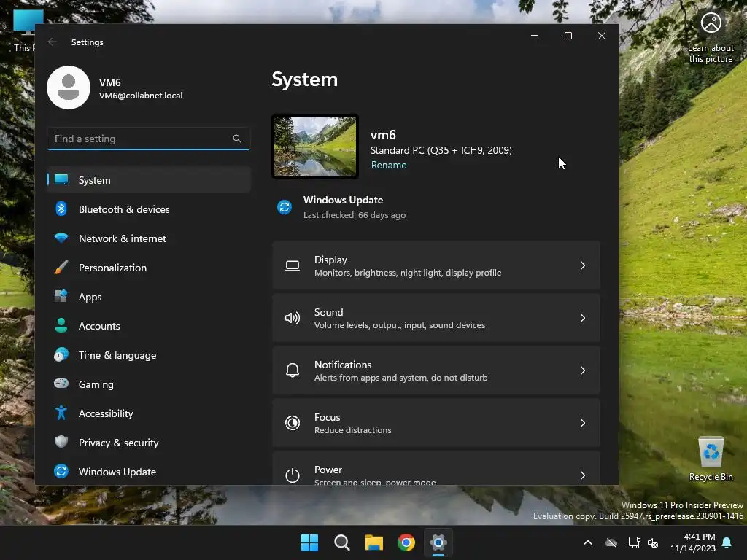Click the Power icon
Screen dimensions: 747x560
pyautogui.click(x=293, y=475)
